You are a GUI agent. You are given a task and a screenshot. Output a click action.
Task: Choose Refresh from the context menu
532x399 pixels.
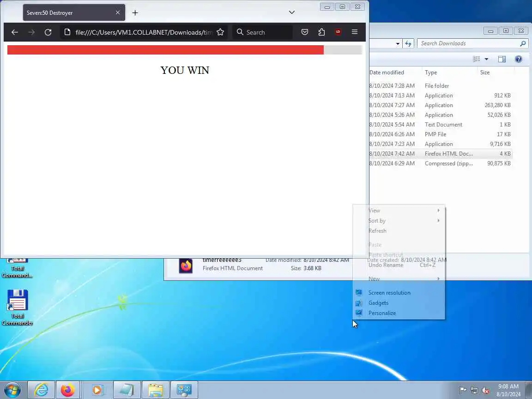[399, 231]
